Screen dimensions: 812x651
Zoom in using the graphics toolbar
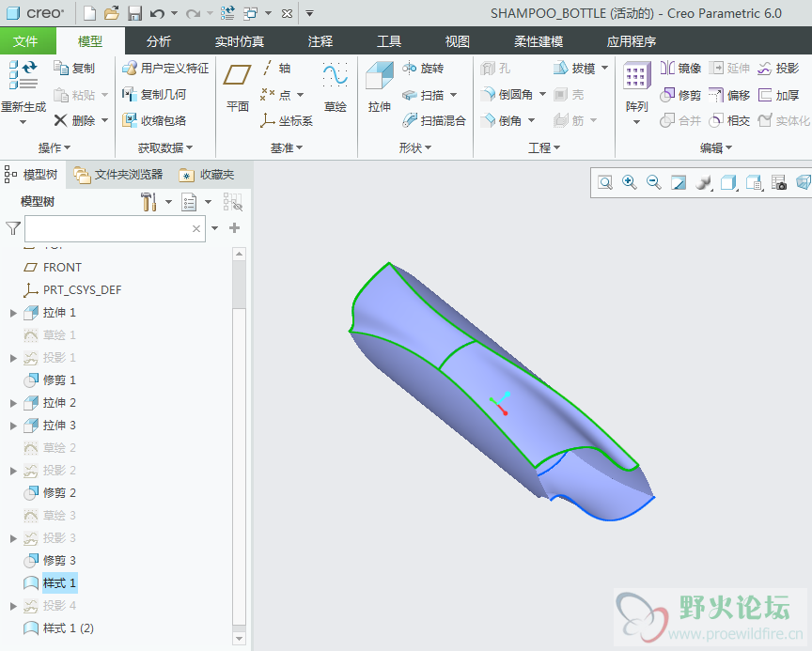(x=629, y=182)
